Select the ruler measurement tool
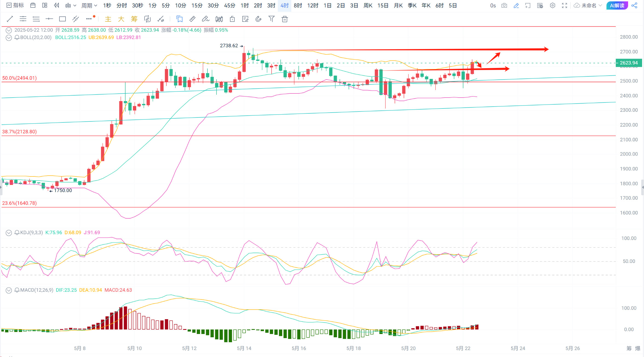The height and width of the screenshot is (357, 644). (x=193, y=19)
